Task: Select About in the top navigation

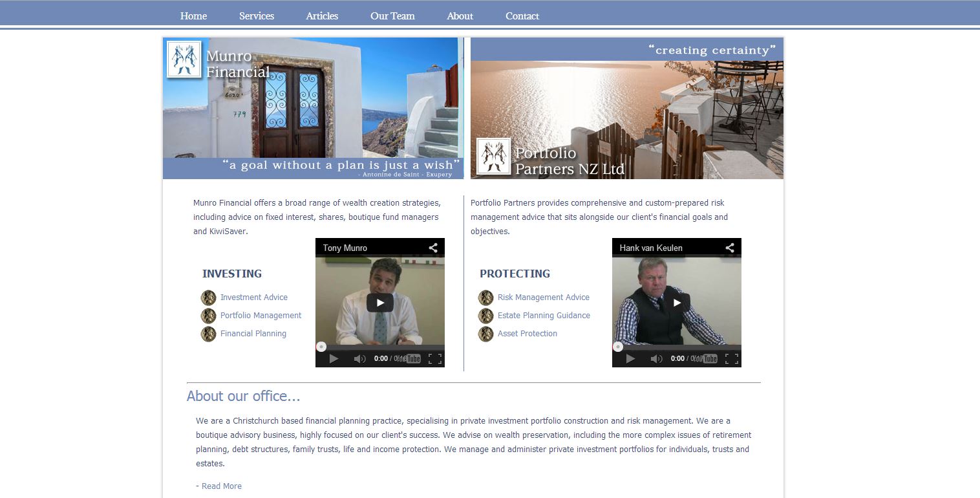Action: point(460,16)
